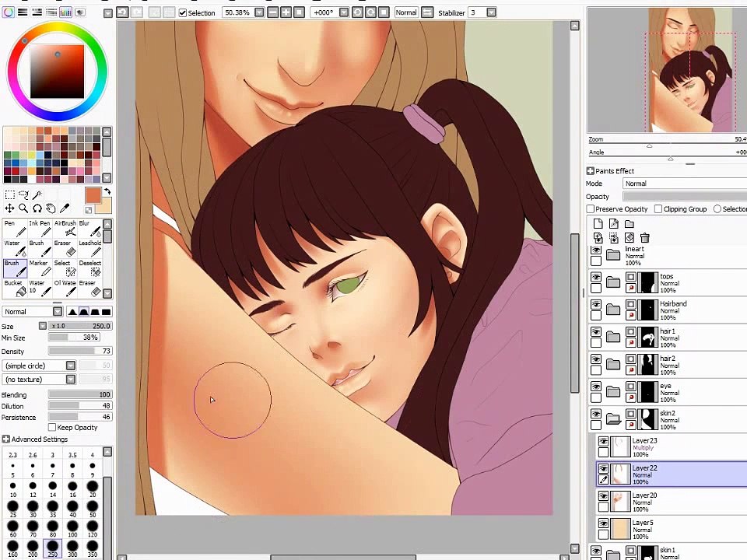Enable the Clipping Group checkbox
The width and height of the screenshot is (747, 560).
[658, 208]
